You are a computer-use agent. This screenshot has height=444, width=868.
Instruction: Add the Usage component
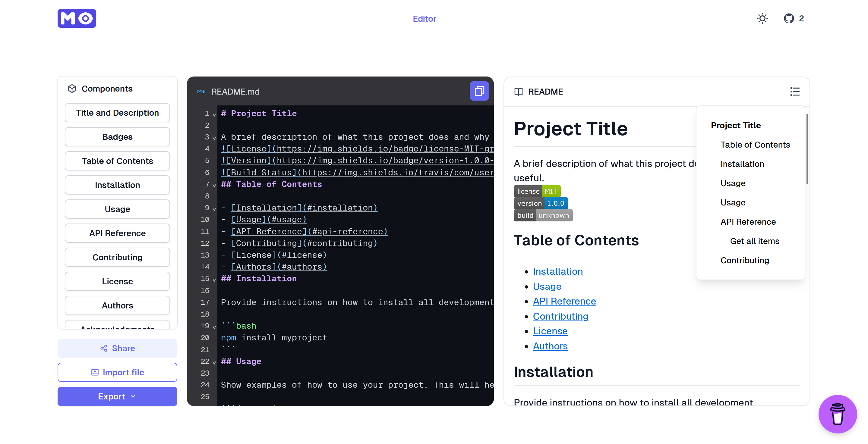[x=117, y=209]
